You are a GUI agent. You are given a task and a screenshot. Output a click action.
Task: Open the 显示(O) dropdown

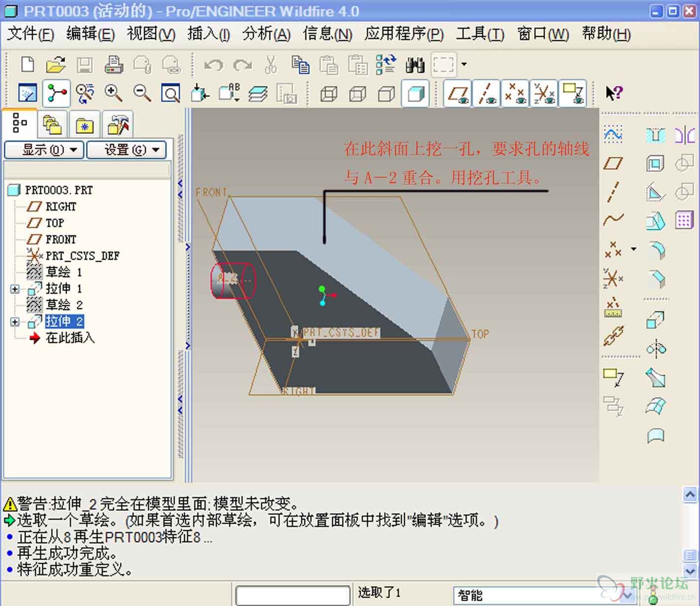coord(44,149)
